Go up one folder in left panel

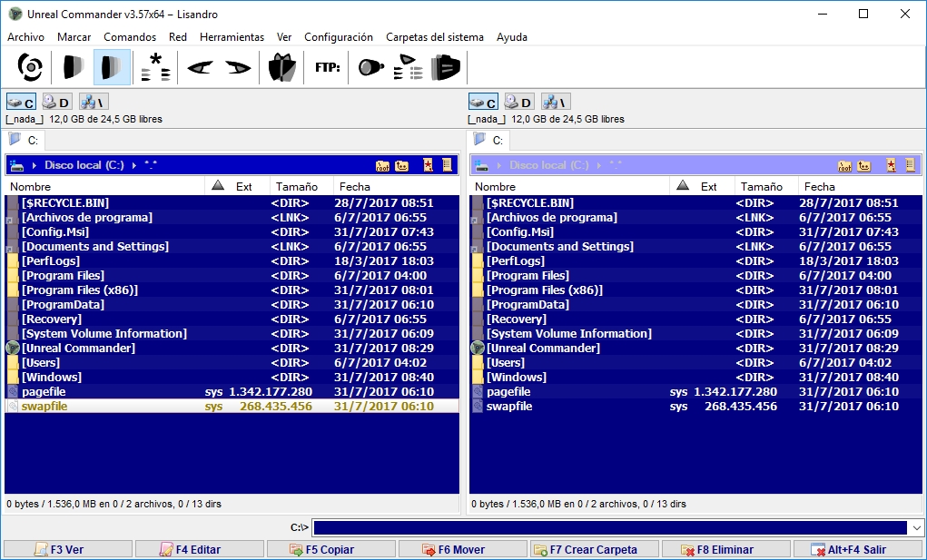tap(402, 165)
